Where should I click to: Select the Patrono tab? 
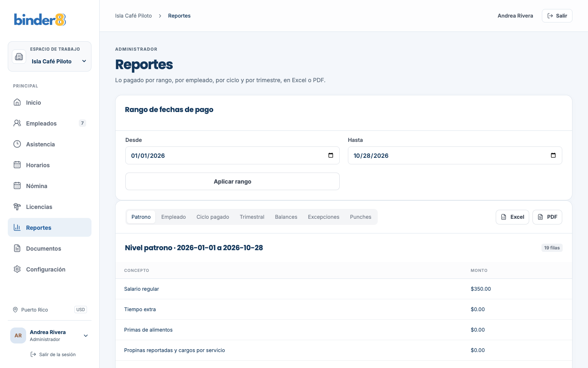pyautogui.click(x=141, y=217)
